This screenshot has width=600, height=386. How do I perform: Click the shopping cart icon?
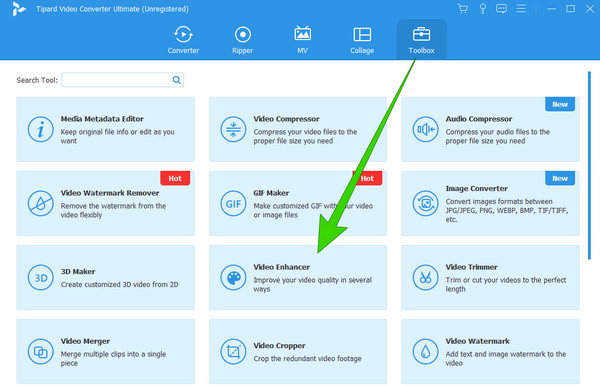pyautogui.click(x=463, y=8)
